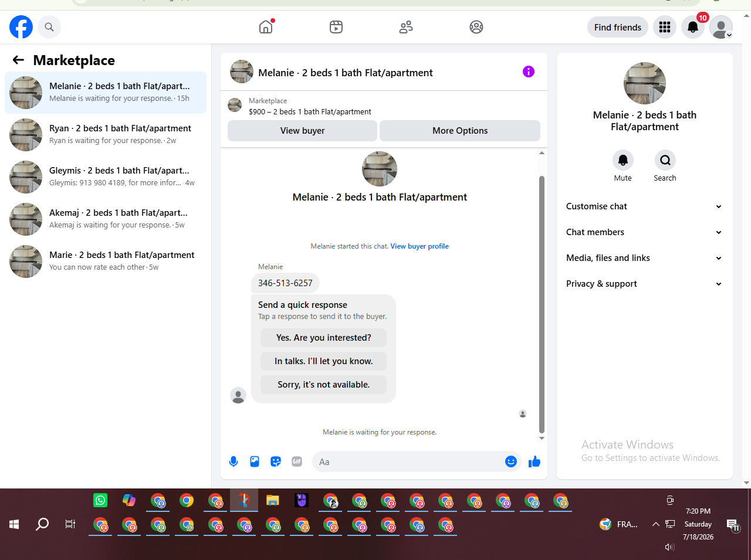Choose a sticker with the sticker icon
The height and width of the screenshot is (560, 751).
pyautogui.click(x=276, y=461)
